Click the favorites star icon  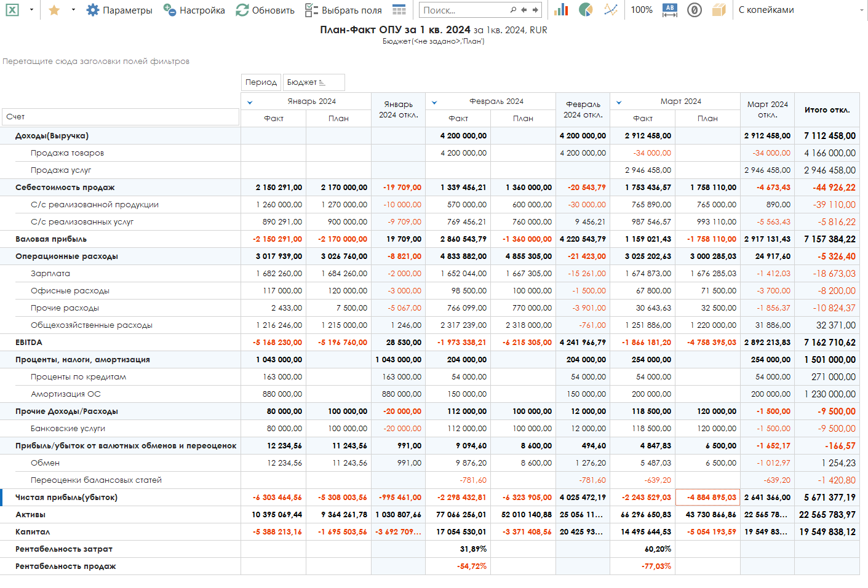point(54,10)
